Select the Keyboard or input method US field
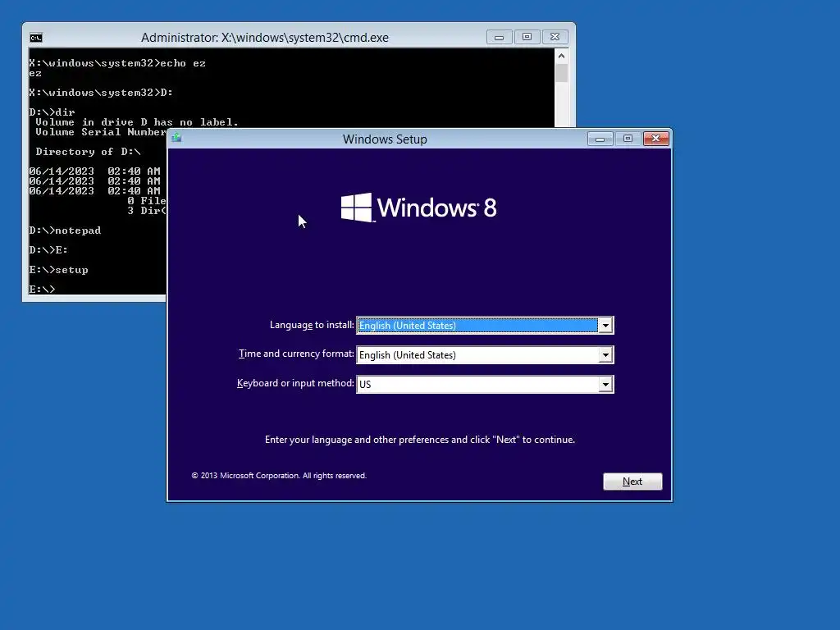This screenshot has width=840, height=630. (485, 384)
